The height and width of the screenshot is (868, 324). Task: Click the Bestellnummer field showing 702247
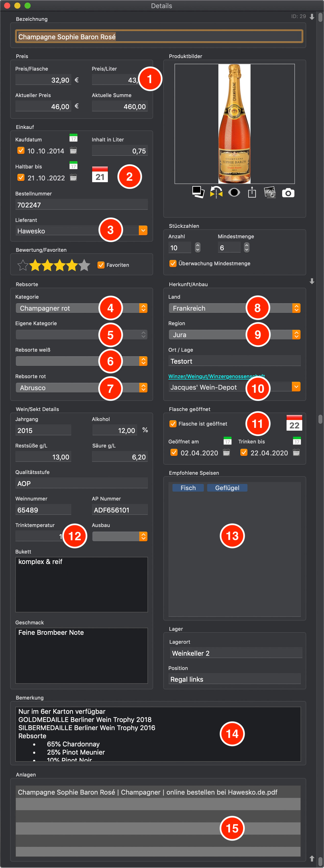point(82,205)
